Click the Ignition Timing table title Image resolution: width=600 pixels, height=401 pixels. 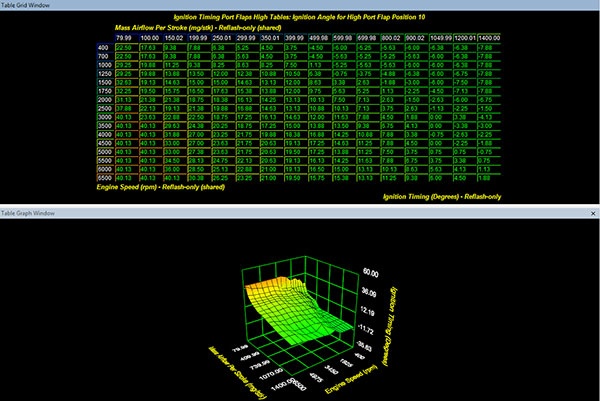(x=299, y=15)
